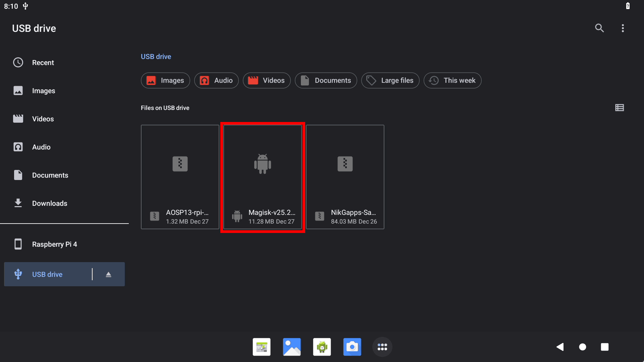Click the sidebar Videos clapperboard icon

[18, 119]
